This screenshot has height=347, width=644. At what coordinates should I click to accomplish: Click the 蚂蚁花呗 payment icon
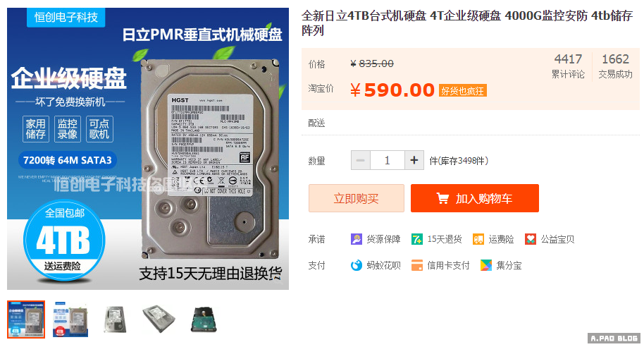coord(356,265)
